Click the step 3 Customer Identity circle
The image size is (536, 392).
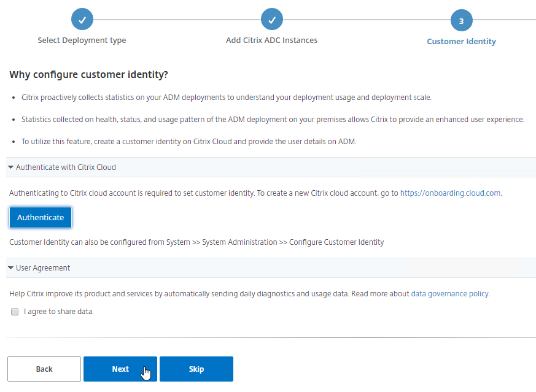462,20
